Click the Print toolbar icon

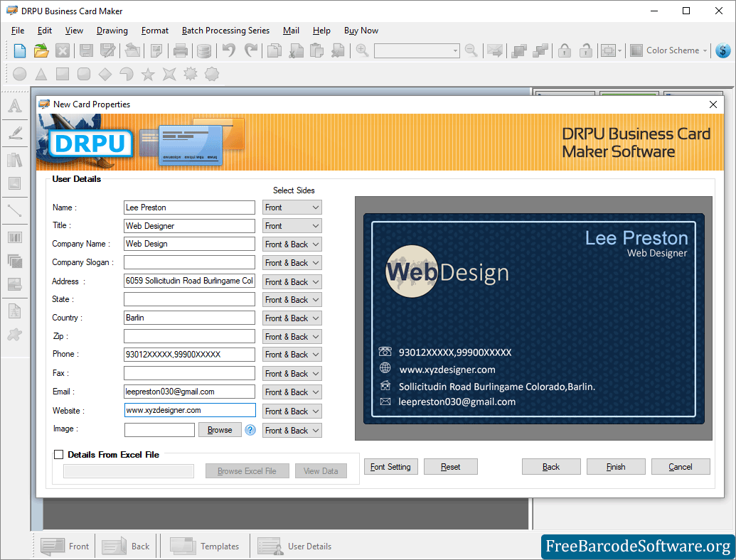click(180, 50)
